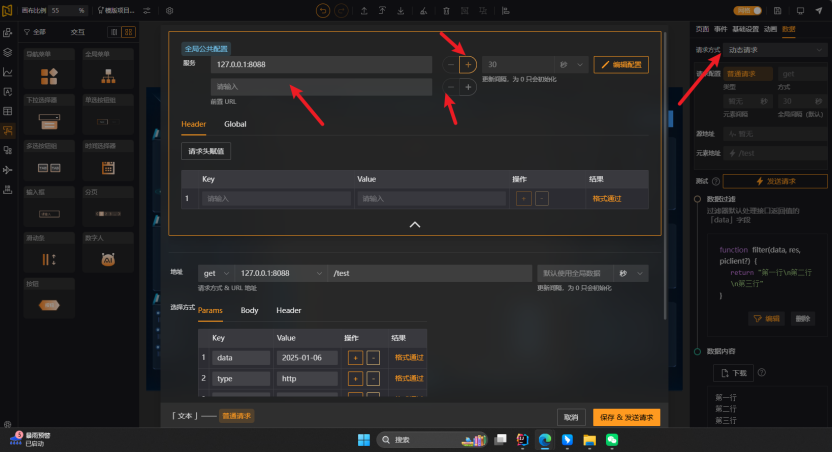Open the 基础设置 tab in right panel
Image resolution: width=832 pixels, height=452 pixels.
745,29
